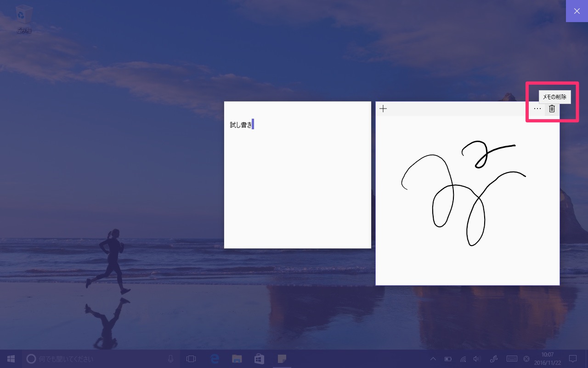588x368 pixels.
Task: Show hidden system tray icons
Action: click(433, 359)
